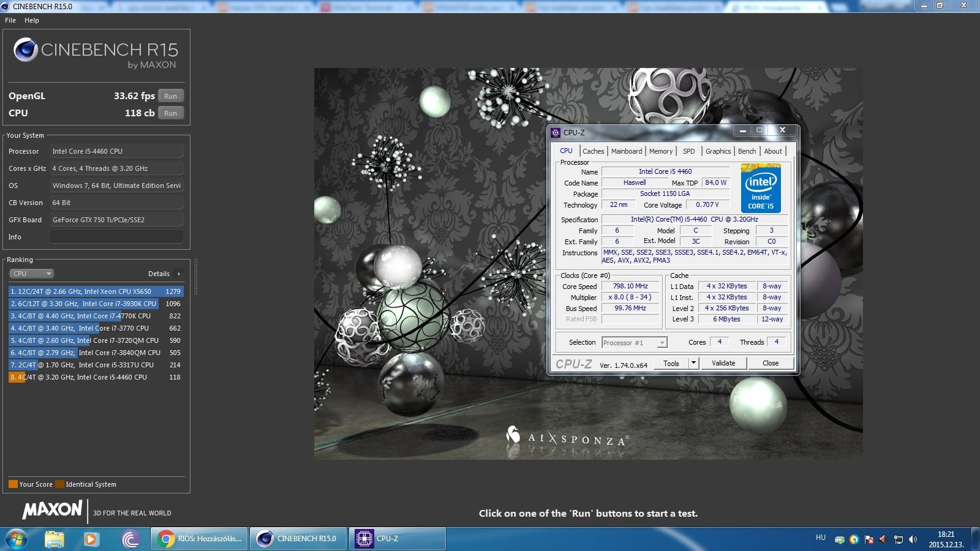Click the GFX Board GeForce GTX 750 Ti field
This screenshot has height=551, width=980.
(x=116, y=220)
